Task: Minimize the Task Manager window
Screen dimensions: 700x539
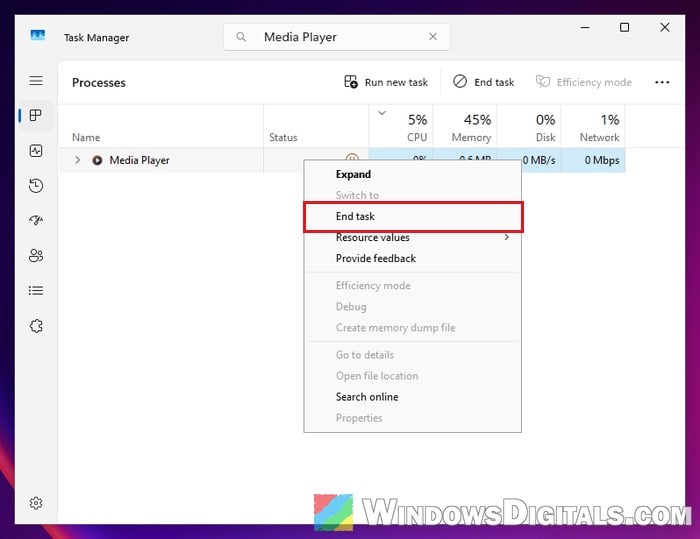Action: 585,28
